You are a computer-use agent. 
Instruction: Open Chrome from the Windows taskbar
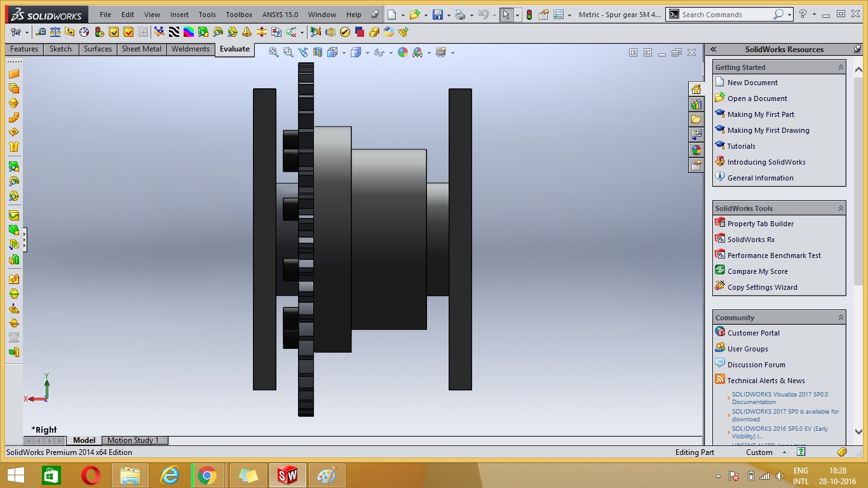coord(207,475)
